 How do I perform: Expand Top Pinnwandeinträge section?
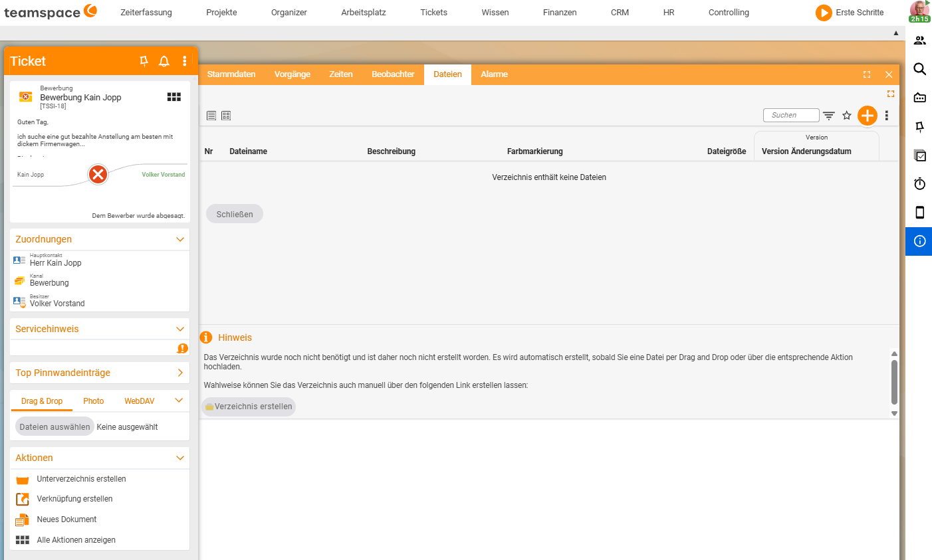point(179,373)
